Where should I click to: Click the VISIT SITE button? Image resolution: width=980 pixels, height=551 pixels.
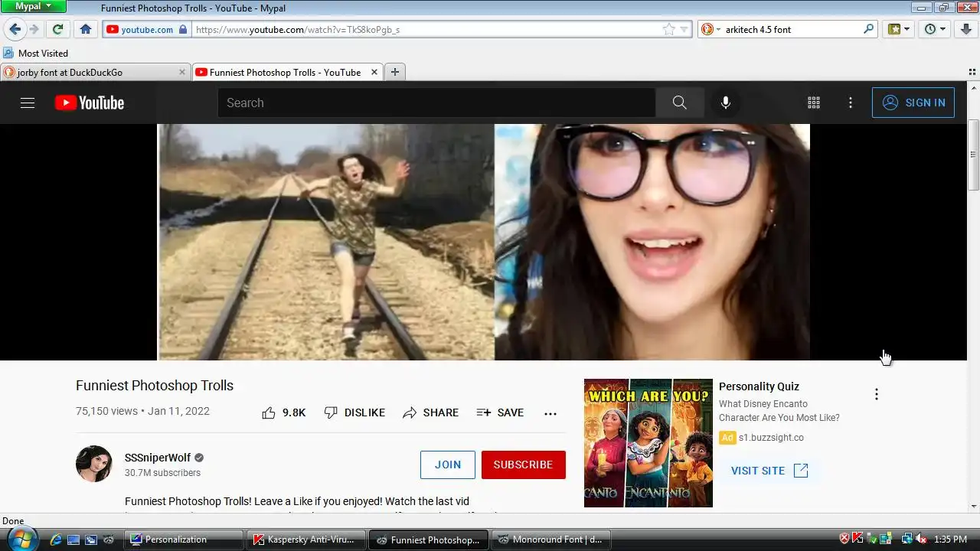(769, 471)
